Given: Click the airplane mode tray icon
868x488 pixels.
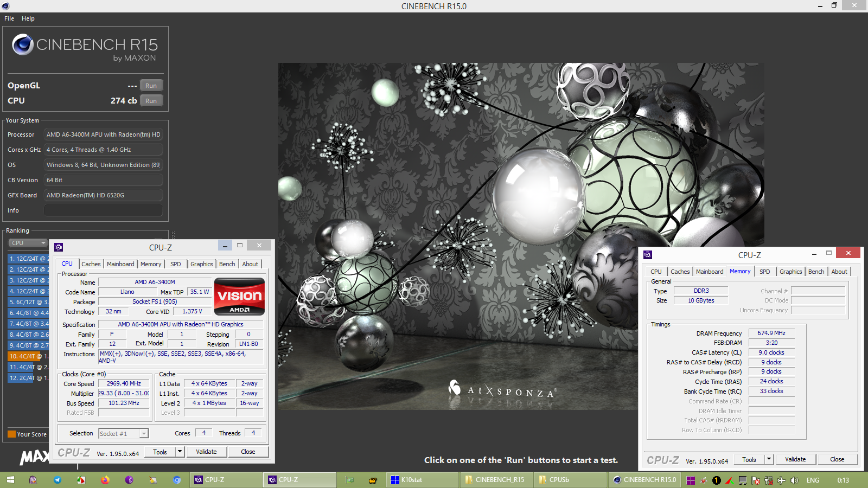Looking at the screenshot, I should click(x=781, y=480).
